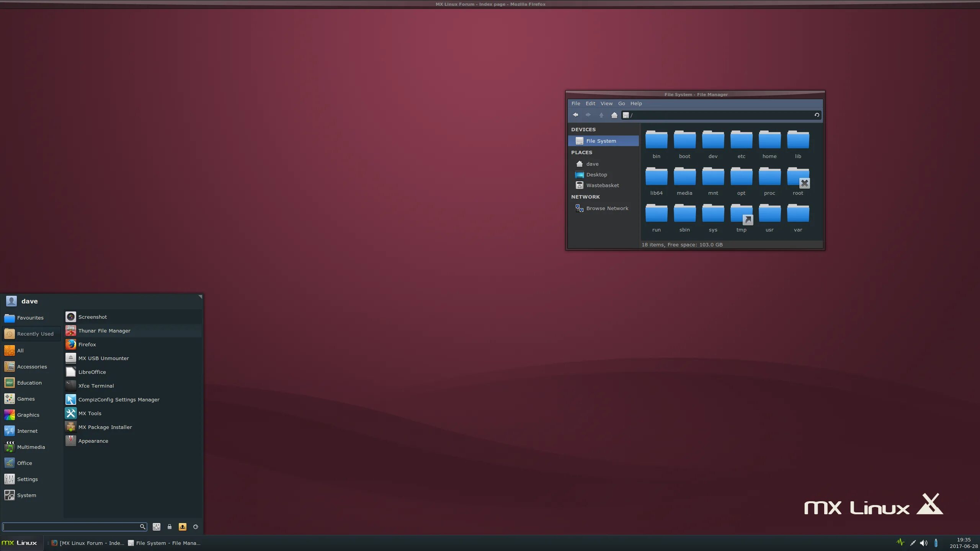Click in the whisker menu search field
980x551 pixels.
coord(71,527)
